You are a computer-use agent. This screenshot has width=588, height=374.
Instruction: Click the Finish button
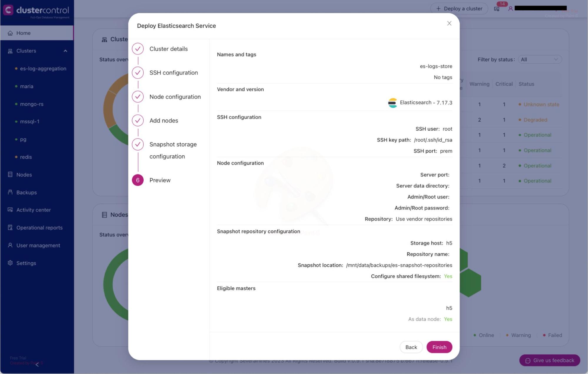(x=439, y=347)
